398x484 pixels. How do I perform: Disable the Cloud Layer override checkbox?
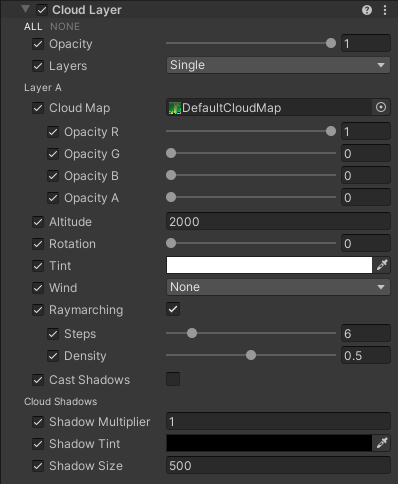pyautogui.click(x=42, y=10)
